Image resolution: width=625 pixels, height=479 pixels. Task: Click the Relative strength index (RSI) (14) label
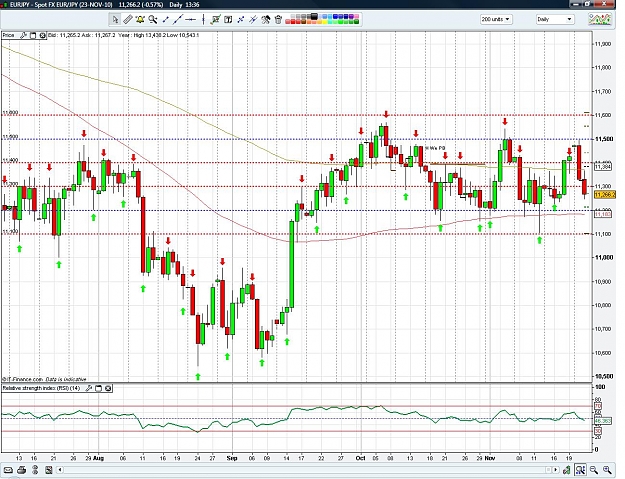41,388
